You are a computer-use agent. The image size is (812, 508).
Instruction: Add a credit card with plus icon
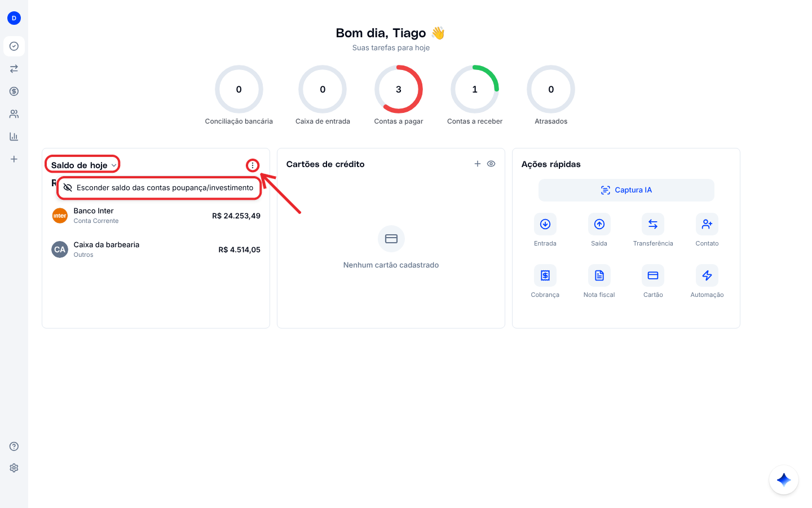tap(478, 164)
